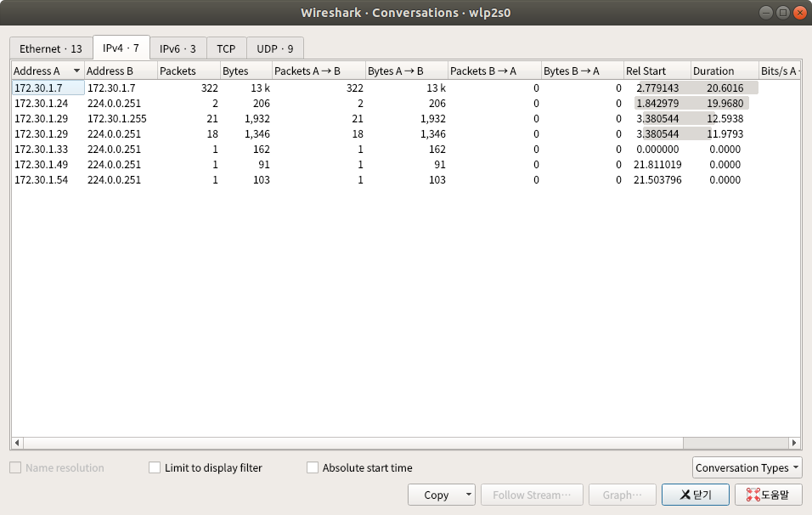Switch to the Ethernet · 13 tab

coord(51,48)
